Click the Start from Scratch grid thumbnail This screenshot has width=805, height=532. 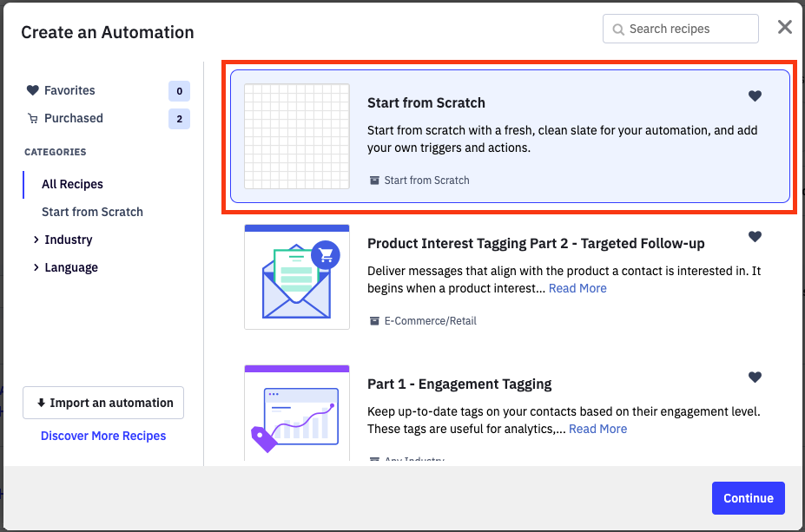pos(297,136)
